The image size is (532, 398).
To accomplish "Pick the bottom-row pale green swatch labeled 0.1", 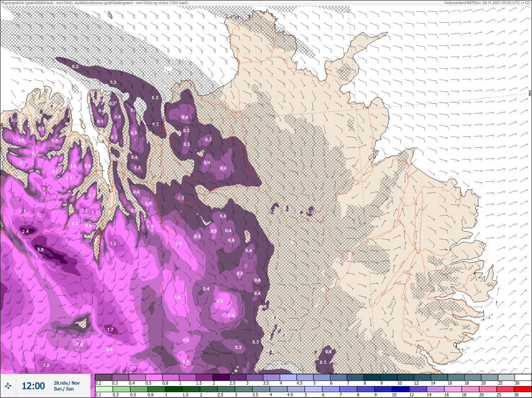I will coord(103,389).
